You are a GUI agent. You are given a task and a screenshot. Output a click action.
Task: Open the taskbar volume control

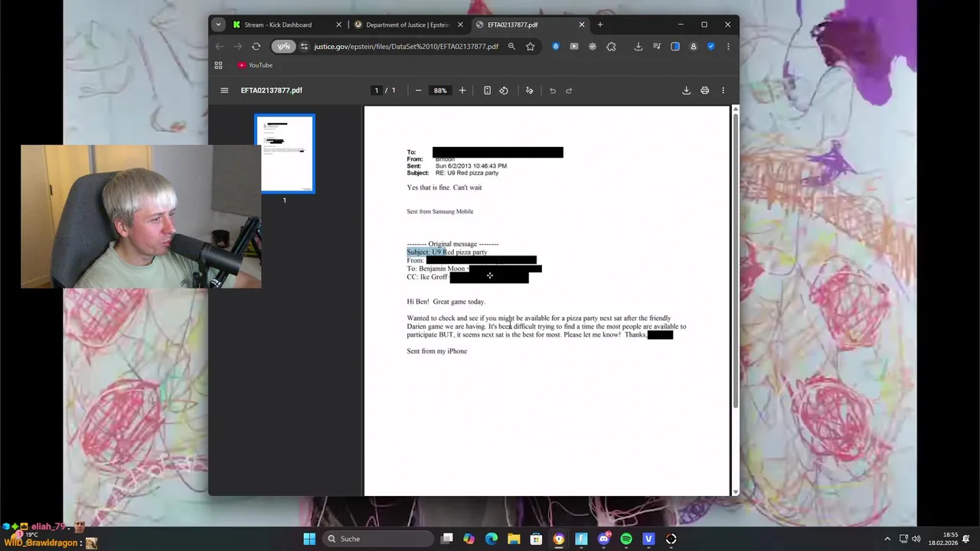(x=916, y=539)
